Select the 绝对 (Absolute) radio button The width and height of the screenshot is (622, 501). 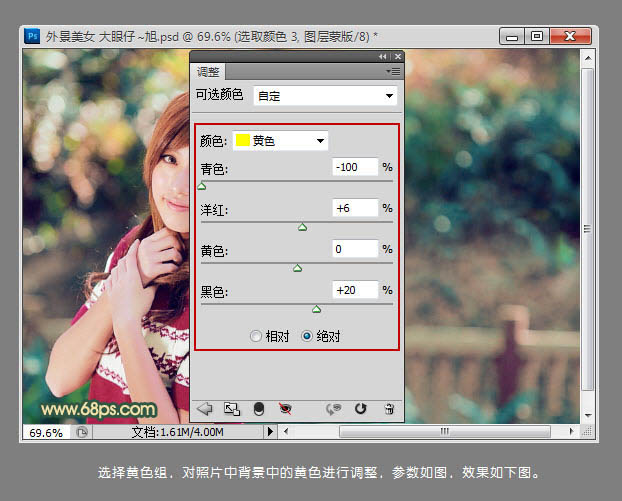307,337
